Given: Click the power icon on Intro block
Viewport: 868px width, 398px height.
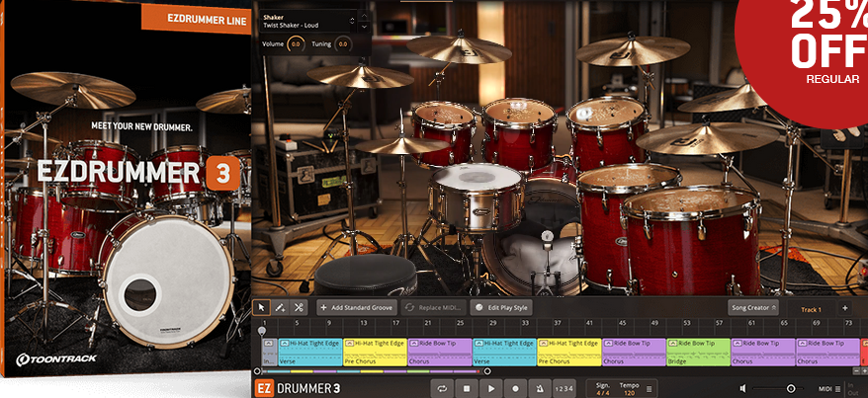Looking at the screenshot, I should pyautogui.click(x=269, y=344).
